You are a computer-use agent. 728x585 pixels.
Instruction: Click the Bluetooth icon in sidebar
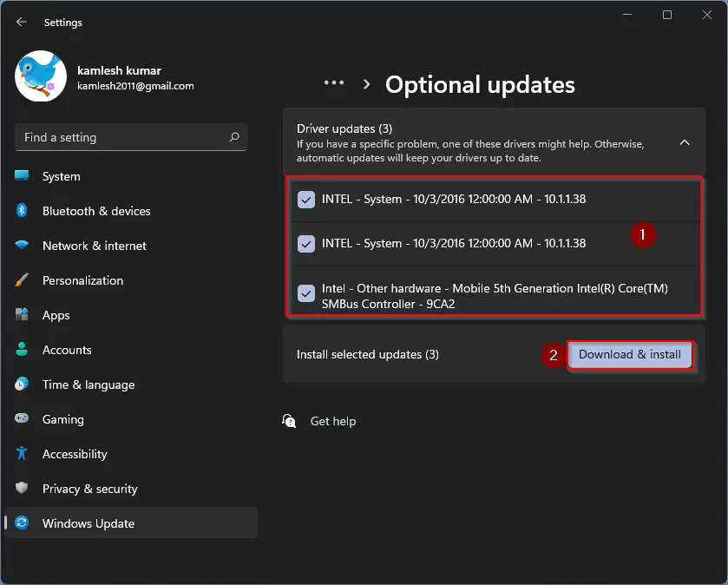22,210
